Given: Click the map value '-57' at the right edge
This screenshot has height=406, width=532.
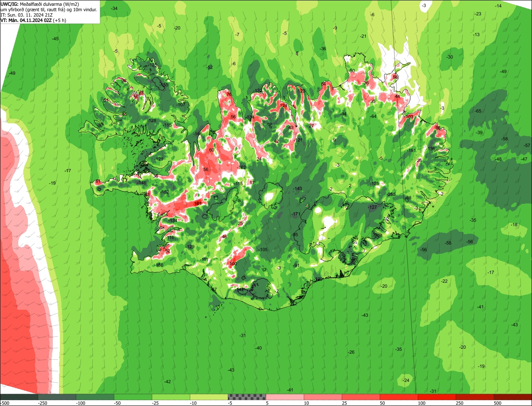Looking at the screenshot, I should coord(527,145).
